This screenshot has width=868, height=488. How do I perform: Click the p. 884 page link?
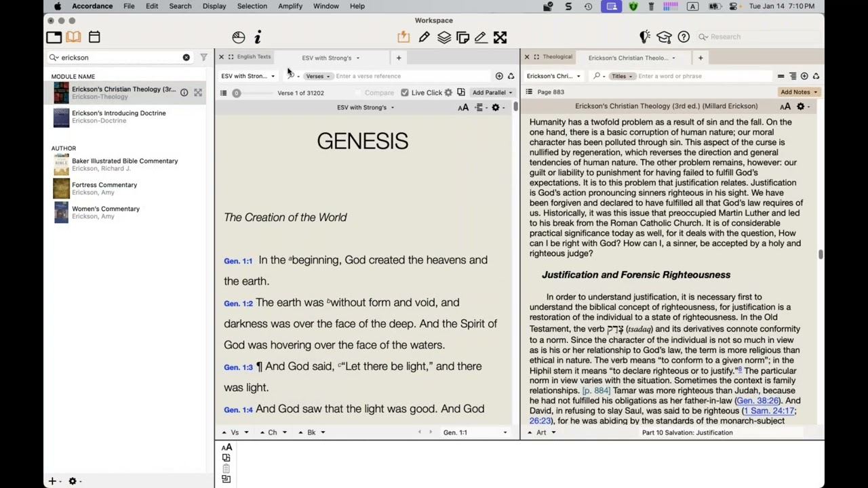coord(596,390)
